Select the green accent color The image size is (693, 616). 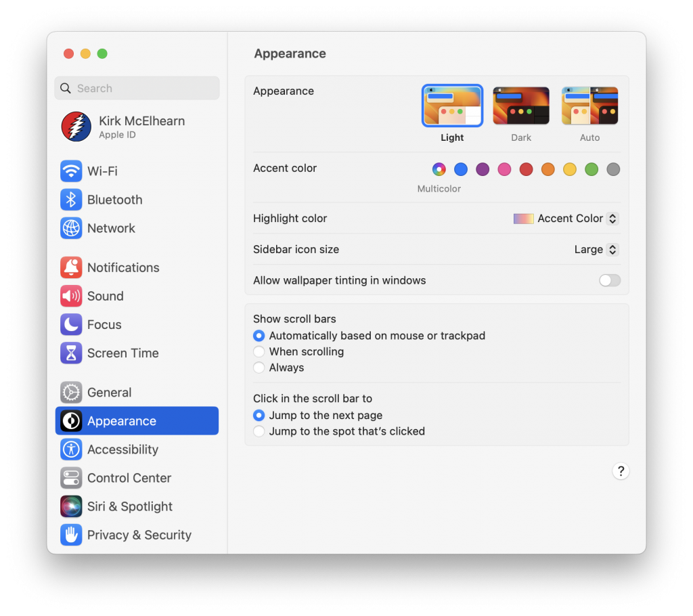[591, 169]
